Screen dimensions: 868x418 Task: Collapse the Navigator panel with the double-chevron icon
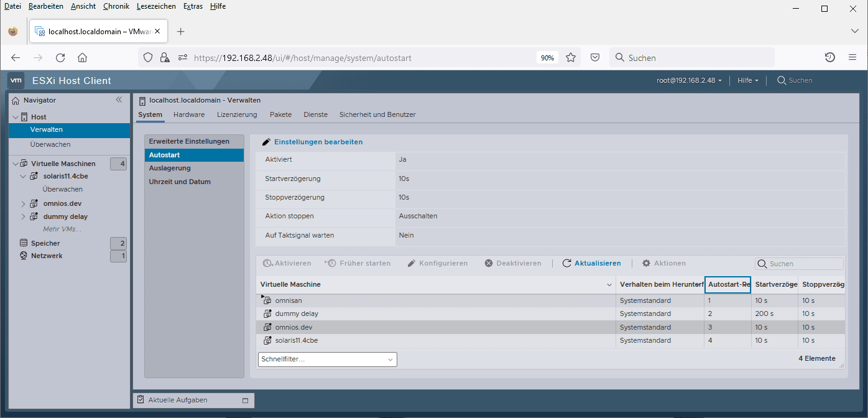click(x=119, y=100)
